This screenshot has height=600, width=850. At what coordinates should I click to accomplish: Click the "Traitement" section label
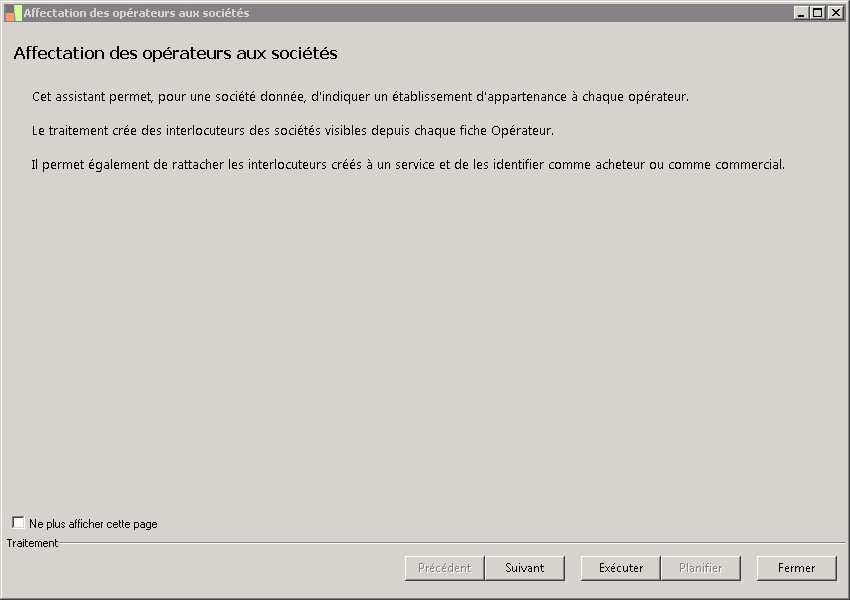(x=32, y=543)
